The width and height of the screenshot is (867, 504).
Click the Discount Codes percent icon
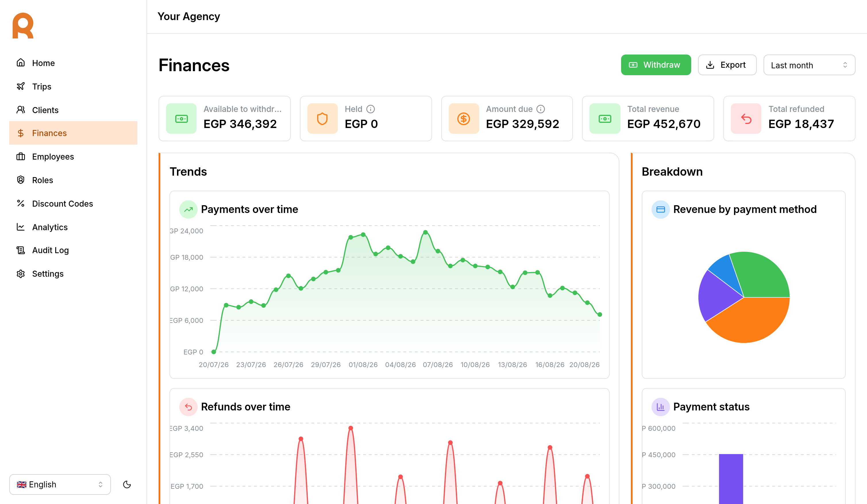coord(21,203)
